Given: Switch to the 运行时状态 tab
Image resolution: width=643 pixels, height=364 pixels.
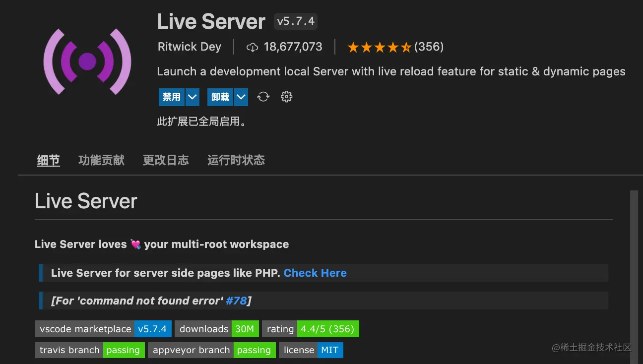Looking at the screenshot, I should click(236, 160).
